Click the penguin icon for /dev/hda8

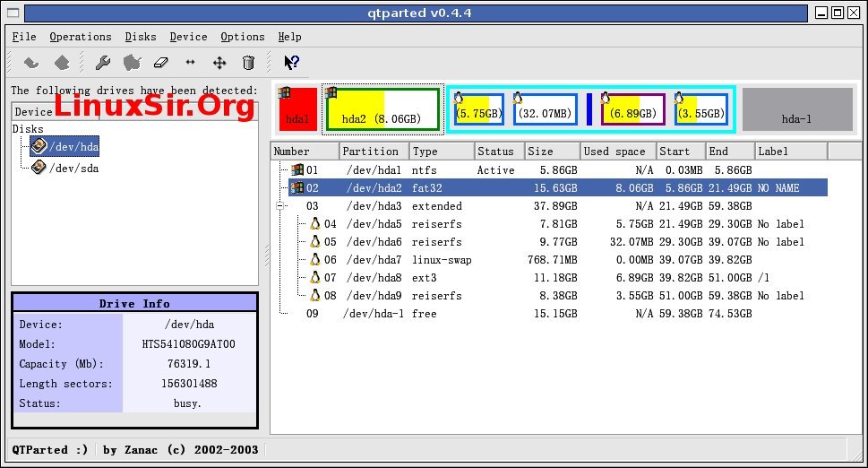tap(315, 277)
